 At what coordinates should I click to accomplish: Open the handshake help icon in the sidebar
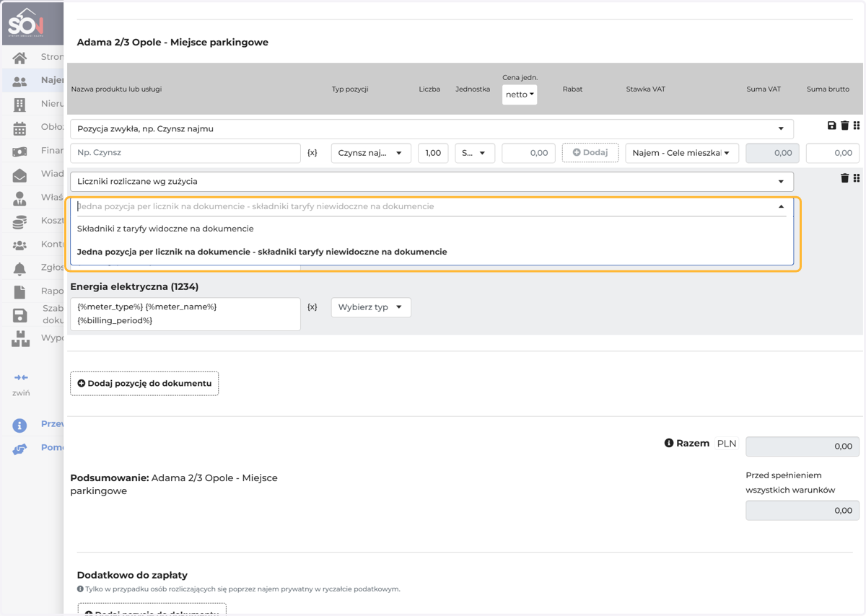coord(19,449)
